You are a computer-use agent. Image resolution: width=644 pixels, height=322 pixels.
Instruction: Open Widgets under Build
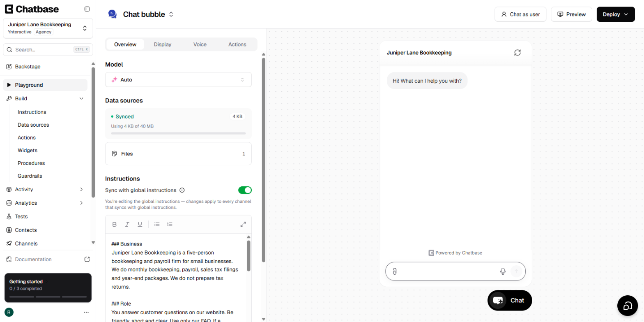pos(28,151)
